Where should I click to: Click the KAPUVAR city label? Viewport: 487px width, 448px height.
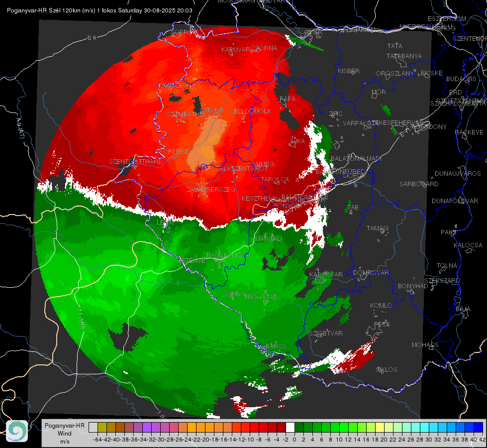click(236, 49)
